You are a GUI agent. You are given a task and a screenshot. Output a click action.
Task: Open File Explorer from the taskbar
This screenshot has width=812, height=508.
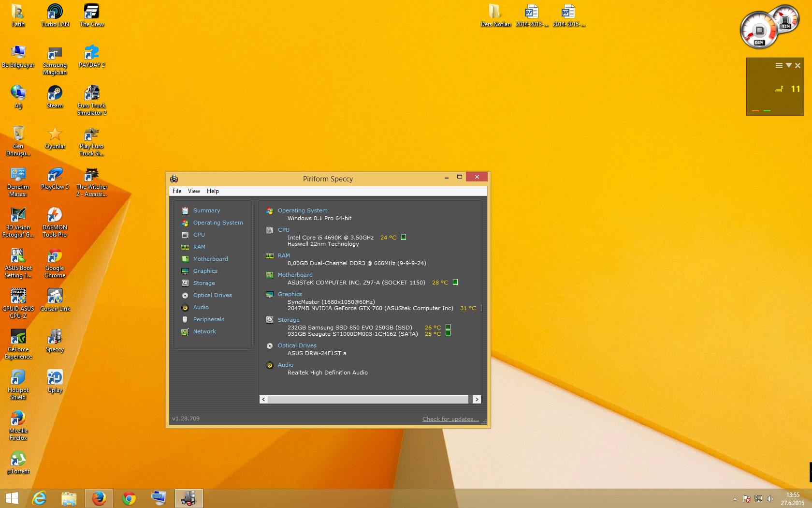(x=69, y=498)
